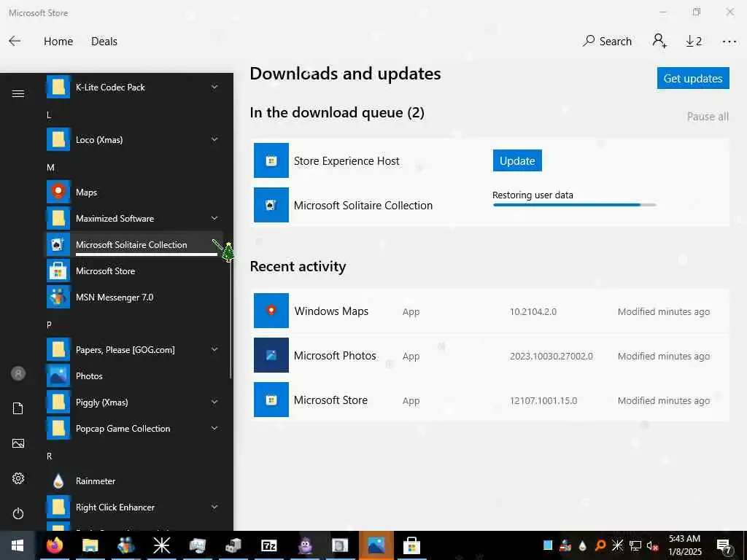Launch MSN Messenger 7.0 from Start menu
This screenshot has height=560, width=747.
pyautogui.click(x=134, y=297)
